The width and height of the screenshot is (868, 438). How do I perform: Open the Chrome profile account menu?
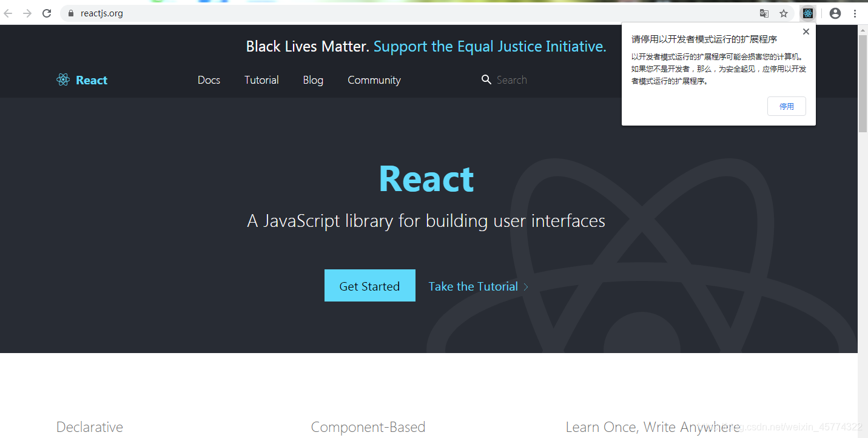click(835, 13)
